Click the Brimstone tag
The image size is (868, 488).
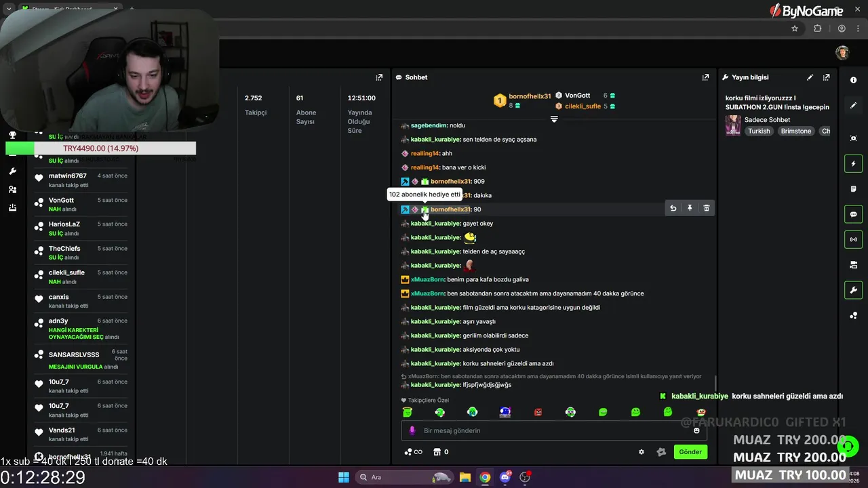click(795, 131)
